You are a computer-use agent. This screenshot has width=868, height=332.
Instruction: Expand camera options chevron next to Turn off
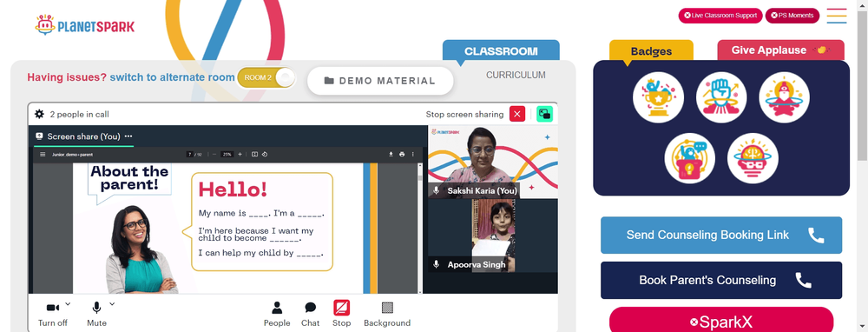[x=68, y=303]
